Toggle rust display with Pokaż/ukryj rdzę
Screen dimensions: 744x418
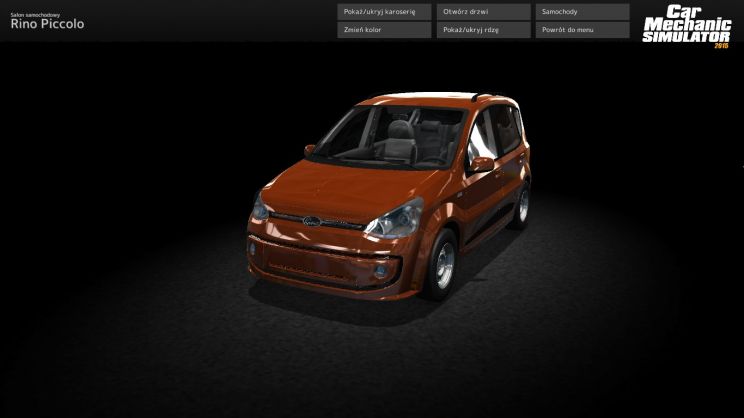[x=484, y=30]
